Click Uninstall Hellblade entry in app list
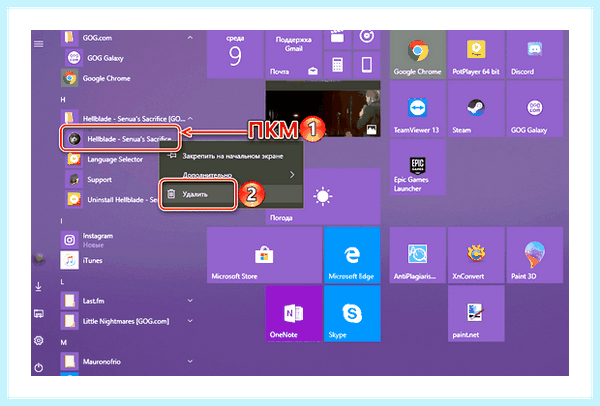 (x=111, y=200)
